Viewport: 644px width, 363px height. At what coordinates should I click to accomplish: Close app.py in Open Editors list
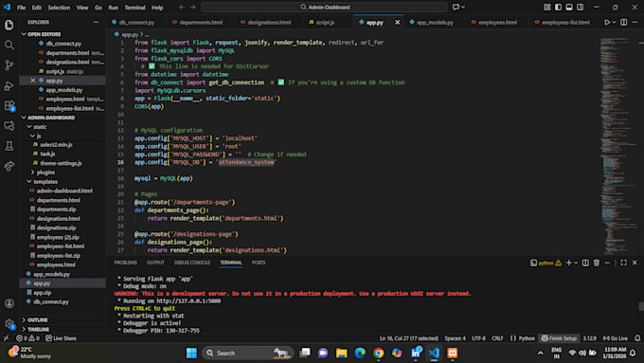32,81
